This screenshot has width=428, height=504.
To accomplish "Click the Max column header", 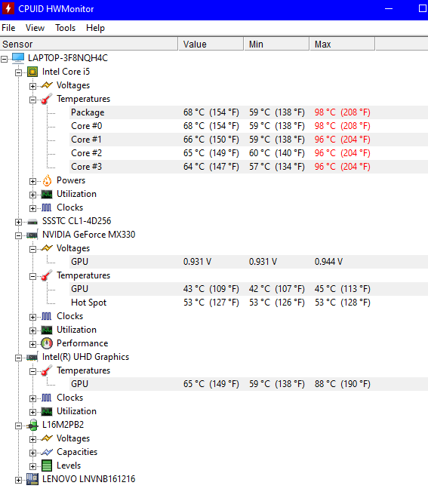I will (342, 44).
